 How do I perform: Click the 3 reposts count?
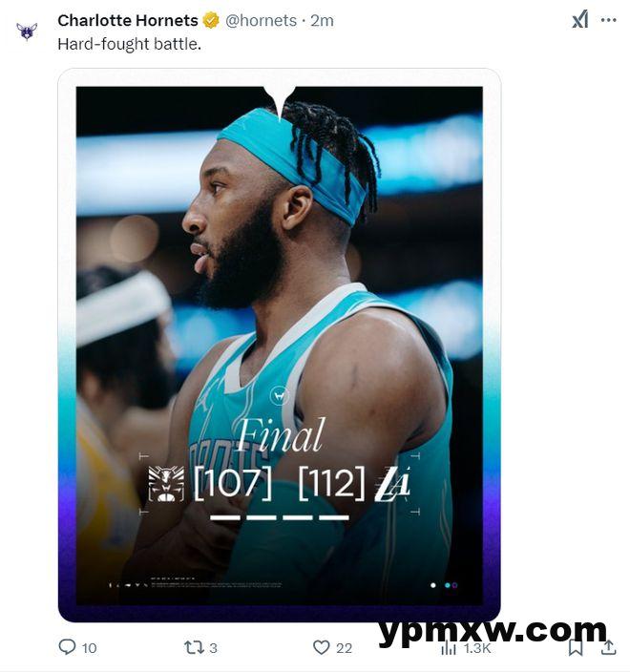(x=214, y=648)
